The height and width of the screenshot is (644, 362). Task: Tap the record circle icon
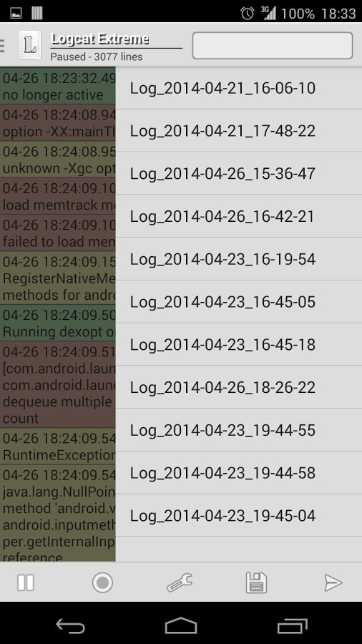[x=102, y=582]
